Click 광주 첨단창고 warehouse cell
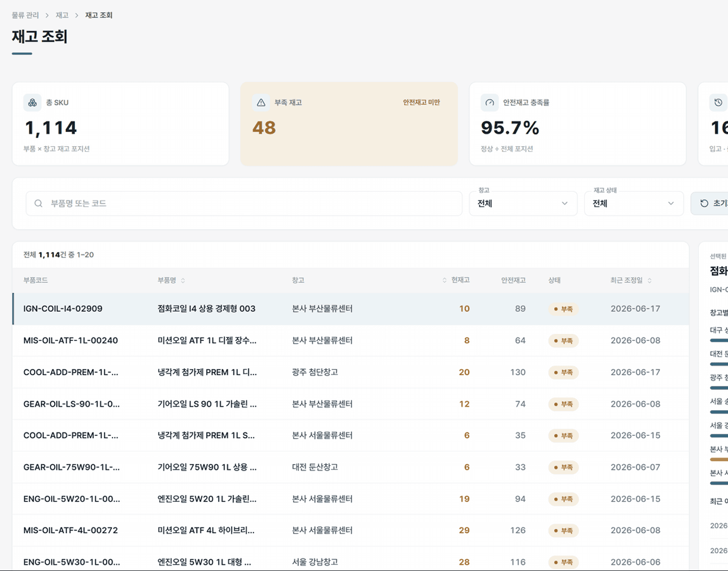 coord(315,372)
